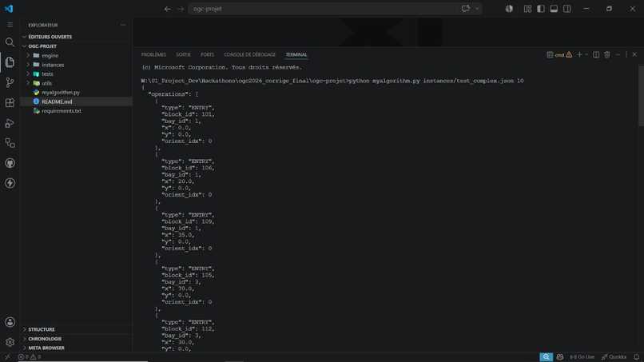Kill terminal with trash icon
Viewport: 644px width, 362px height.
[x=607, y=54]
